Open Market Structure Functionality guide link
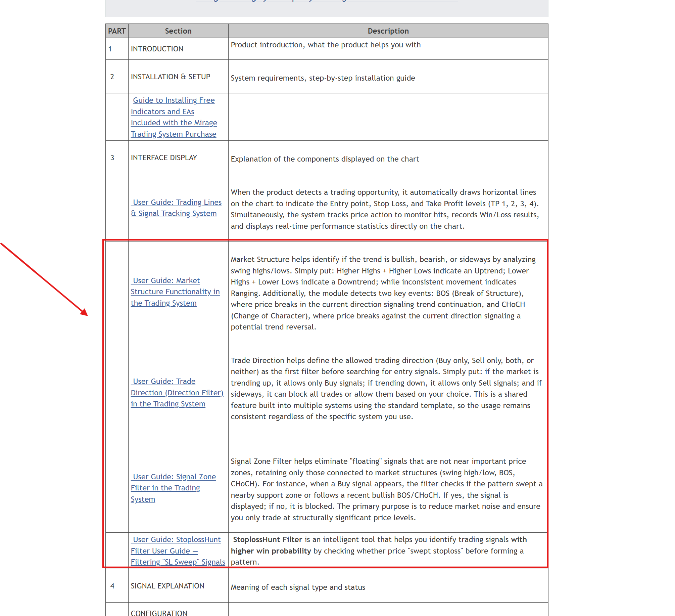 [x=175, y=292]
